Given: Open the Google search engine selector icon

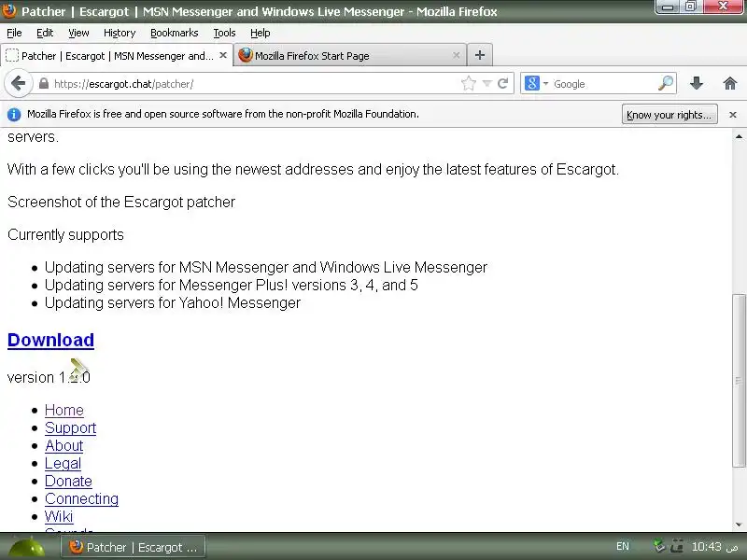Looking at the screenshot, I should pos(532,84).
